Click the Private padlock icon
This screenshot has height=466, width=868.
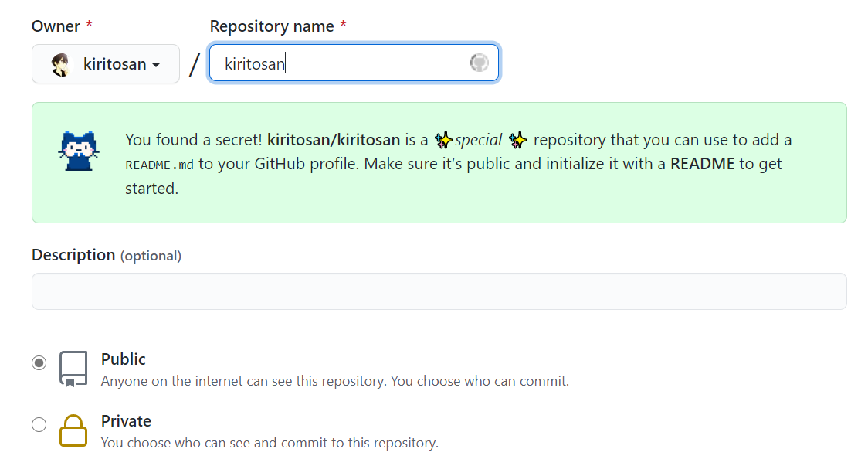tap(73, 430)
